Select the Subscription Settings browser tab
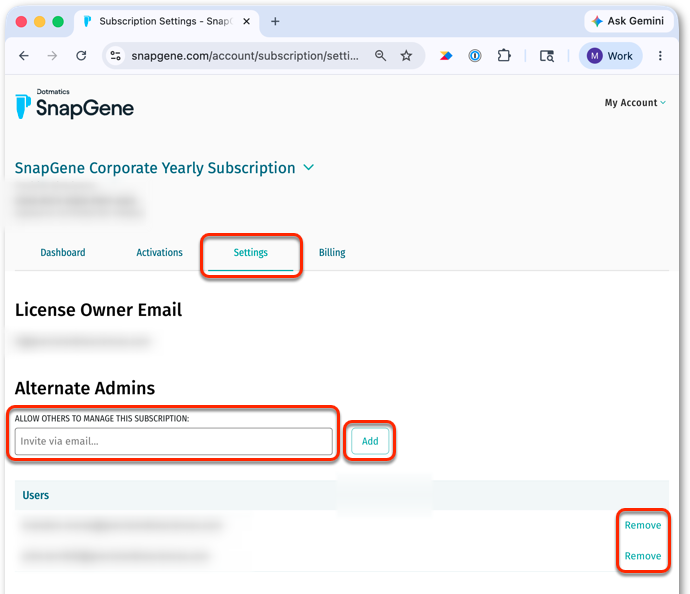Image resolution: width=690 pixels, height=594 pixels. pyautogui.click(x=165, y=21)
